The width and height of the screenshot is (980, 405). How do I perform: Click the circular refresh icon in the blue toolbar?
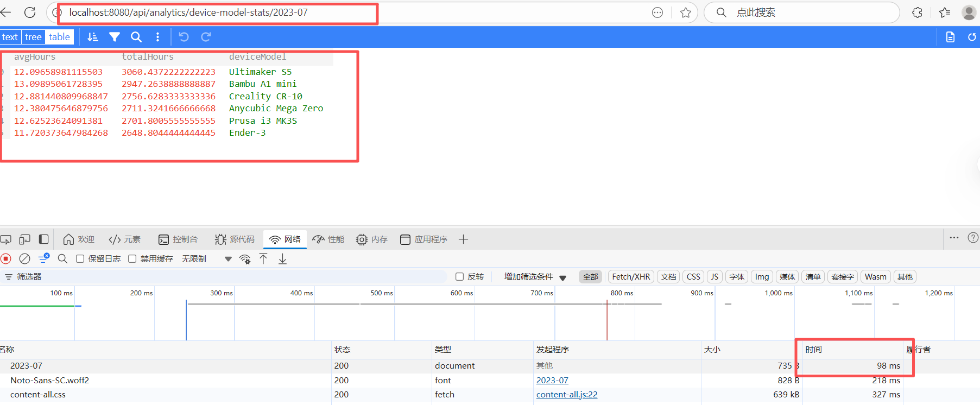coord(972,37)
